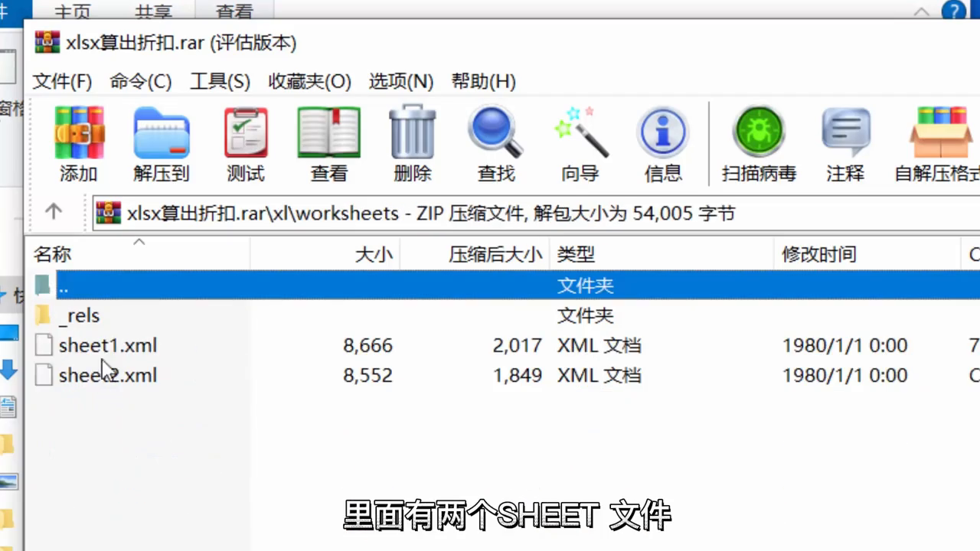Click the 删除 (Delete) trash icon

point(413,132)
